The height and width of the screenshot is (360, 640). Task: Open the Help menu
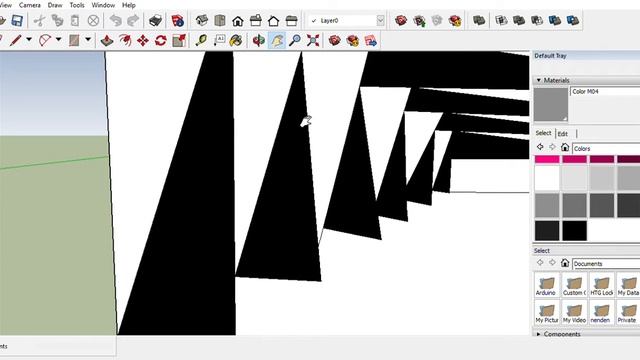tap(129, 5)
